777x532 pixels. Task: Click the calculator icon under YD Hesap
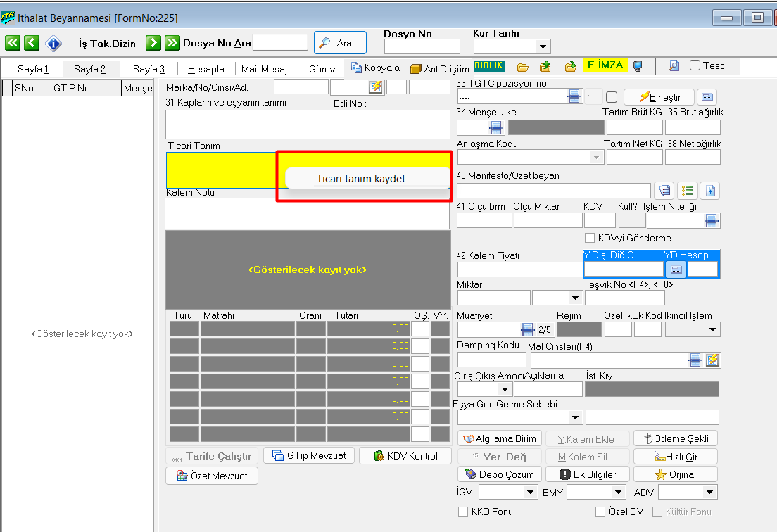click(x=676, y=270)
